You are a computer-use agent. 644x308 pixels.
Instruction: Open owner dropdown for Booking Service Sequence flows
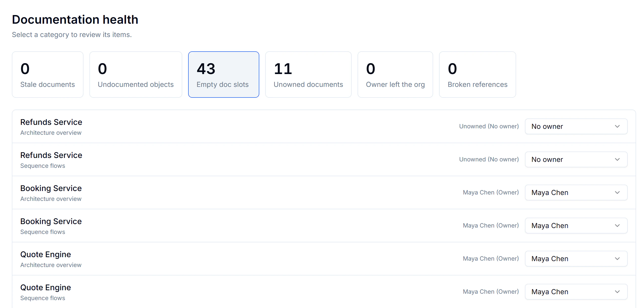point(576,226)
